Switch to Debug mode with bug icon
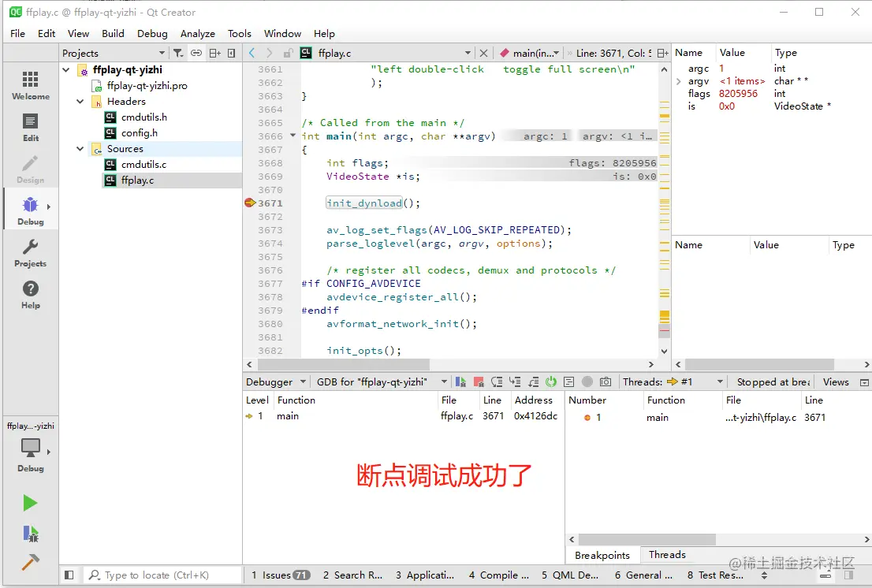This screenshot has height=588, width=872. coord(31,210)
